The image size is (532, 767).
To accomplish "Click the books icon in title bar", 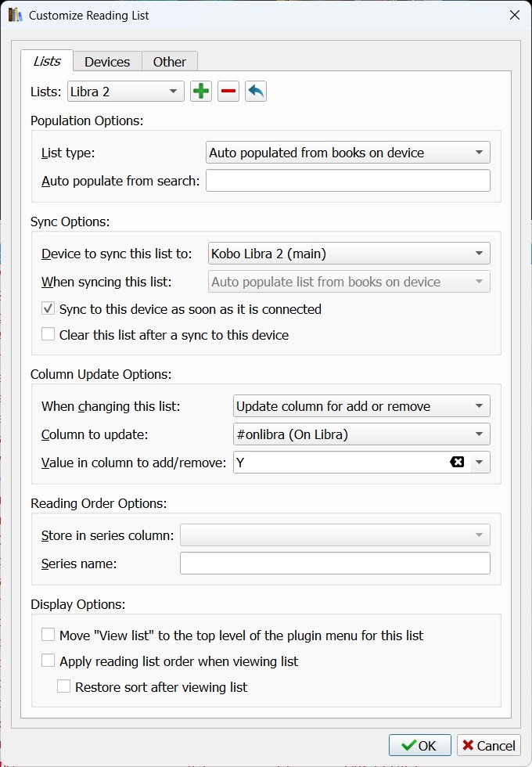I will tap(15, 15).
